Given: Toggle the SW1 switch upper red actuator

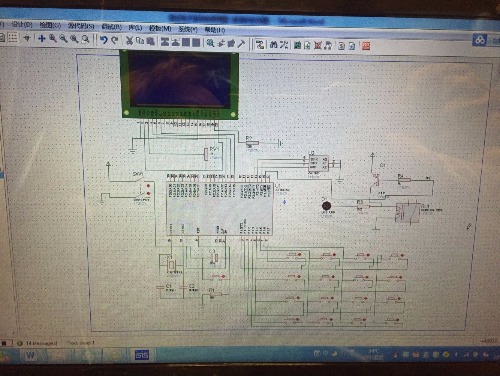Looking at the screenshot, I should point(148,186).
